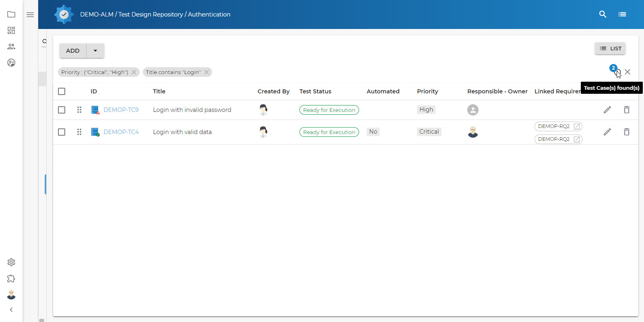Click the ADD button
Viewport: 644px width, 322px height.
(73, 51)
